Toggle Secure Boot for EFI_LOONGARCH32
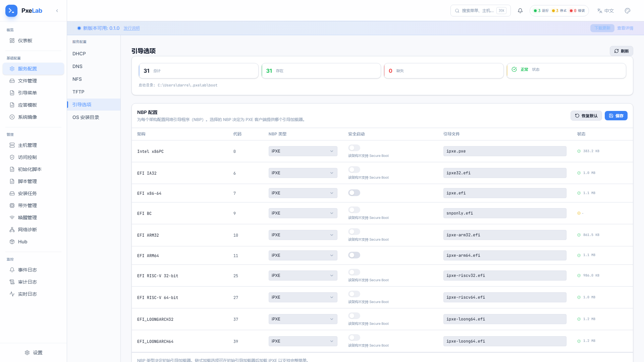 pos(354,316)
